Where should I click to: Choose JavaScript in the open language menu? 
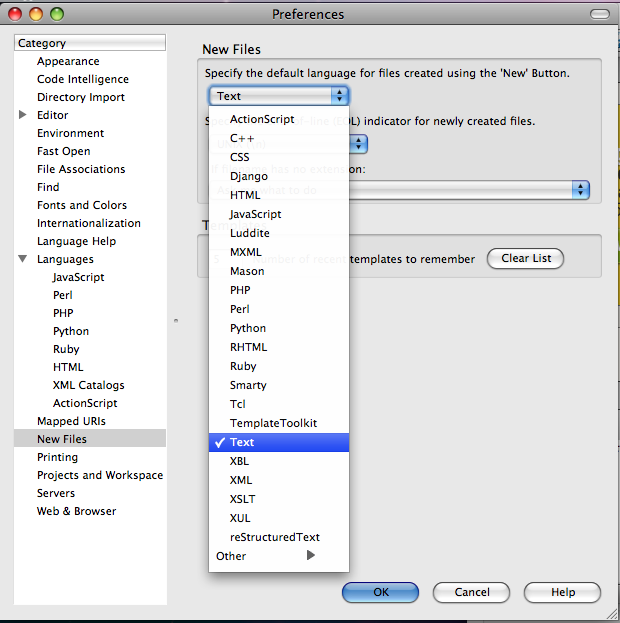click(255, 214)
